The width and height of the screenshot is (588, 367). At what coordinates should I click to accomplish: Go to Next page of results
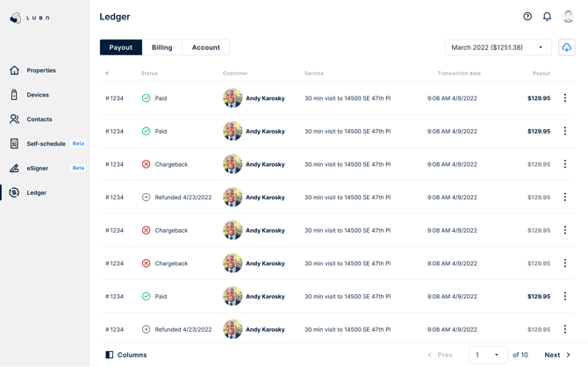pyautogui.click(x=556, y=355)
